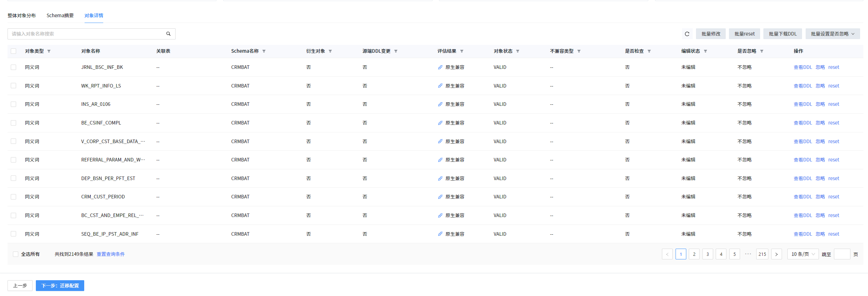The image size is (868, 296).
Task: Click filter icon on 评估结果 column
Action: (462, 51)
